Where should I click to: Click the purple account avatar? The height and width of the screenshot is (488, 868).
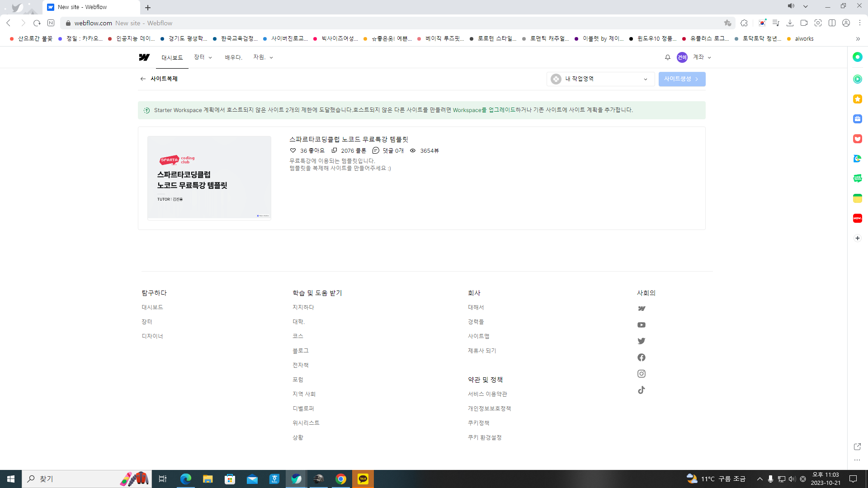point(682,57)
